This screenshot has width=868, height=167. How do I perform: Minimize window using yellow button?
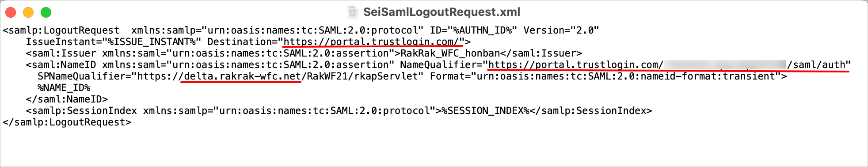28,12
